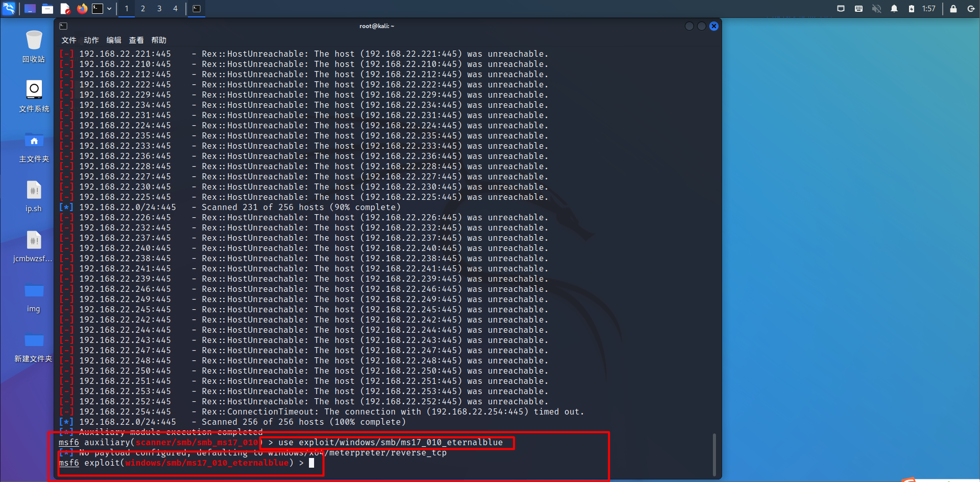Open the 查看 menu
This screenshot has height=482, width=980.
136,40
